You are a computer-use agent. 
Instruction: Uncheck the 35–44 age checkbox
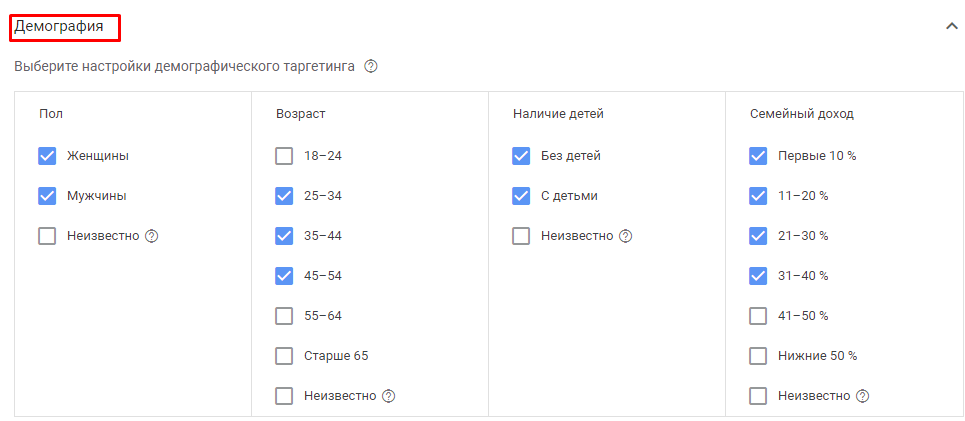click(x=284, y=236)
